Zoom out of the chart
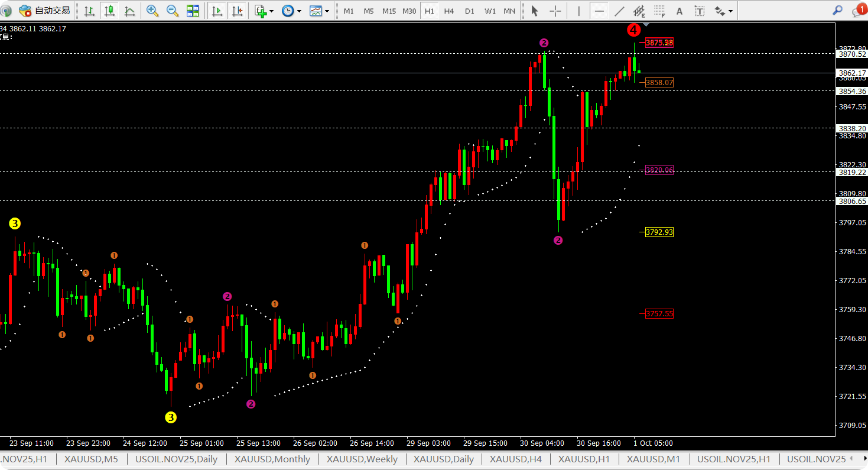The height and width of the screenshot is (470, 868). point(173,11)
